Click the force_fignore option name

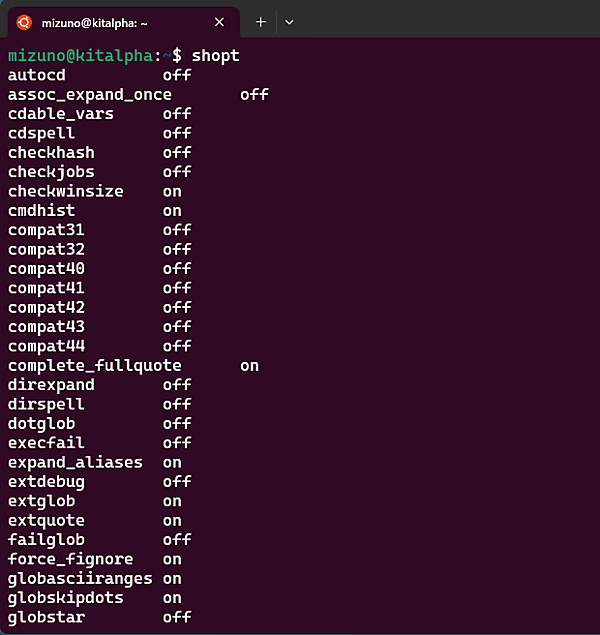tap(71, 559)
